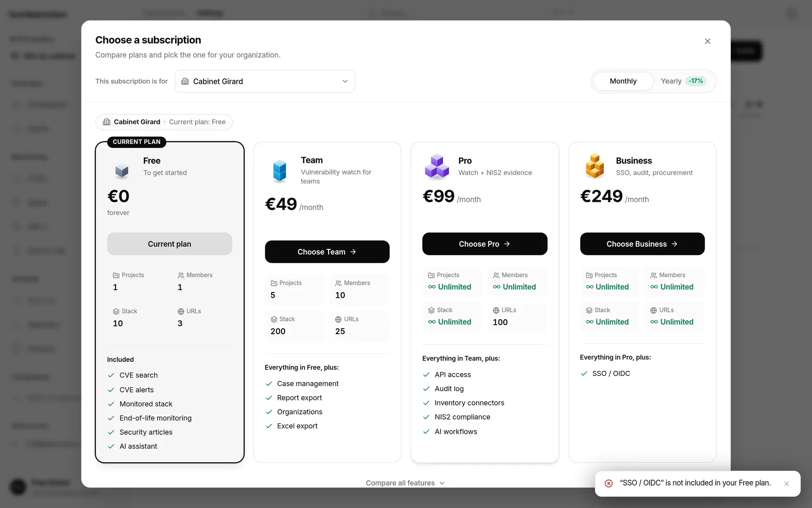812x508 pixels.
Task: Click the Choose Pro button
Action: point(485,244)
